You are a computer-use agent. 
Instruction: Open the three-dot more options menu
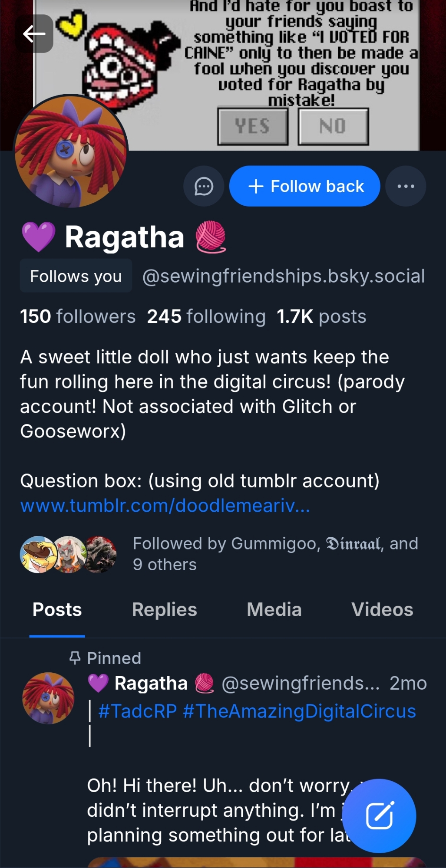point(406,186)
